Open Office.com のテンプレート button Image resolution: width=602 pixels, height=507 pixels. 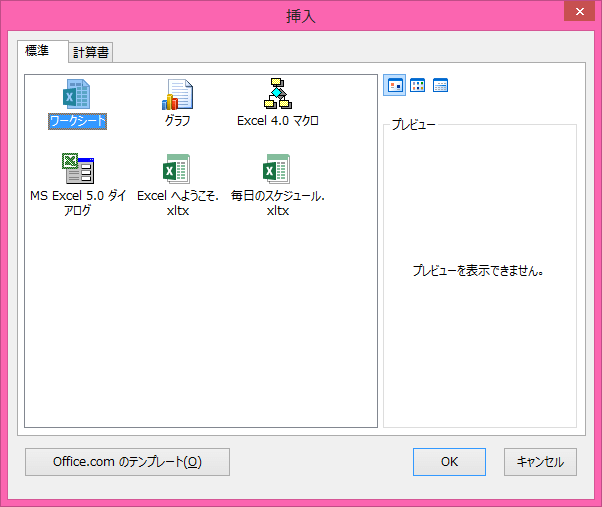coord(127,462)
